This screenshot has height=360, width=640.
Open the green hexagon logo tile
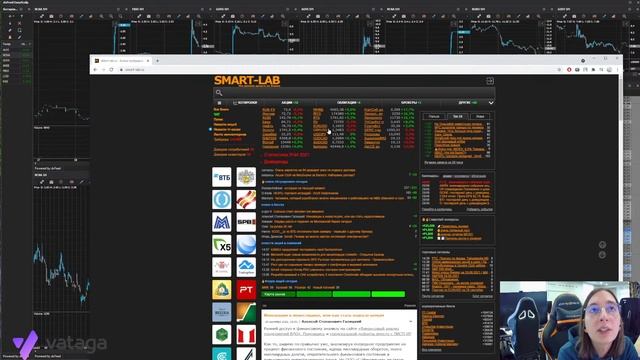pyautogui.click(x=222, y=334)
